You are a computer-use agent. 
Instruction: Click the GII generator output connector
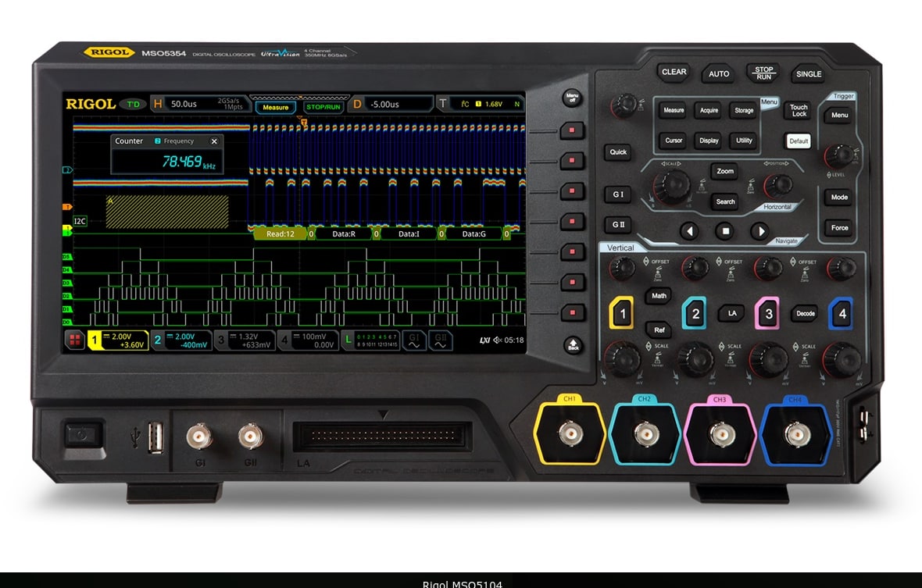[251, 436]
